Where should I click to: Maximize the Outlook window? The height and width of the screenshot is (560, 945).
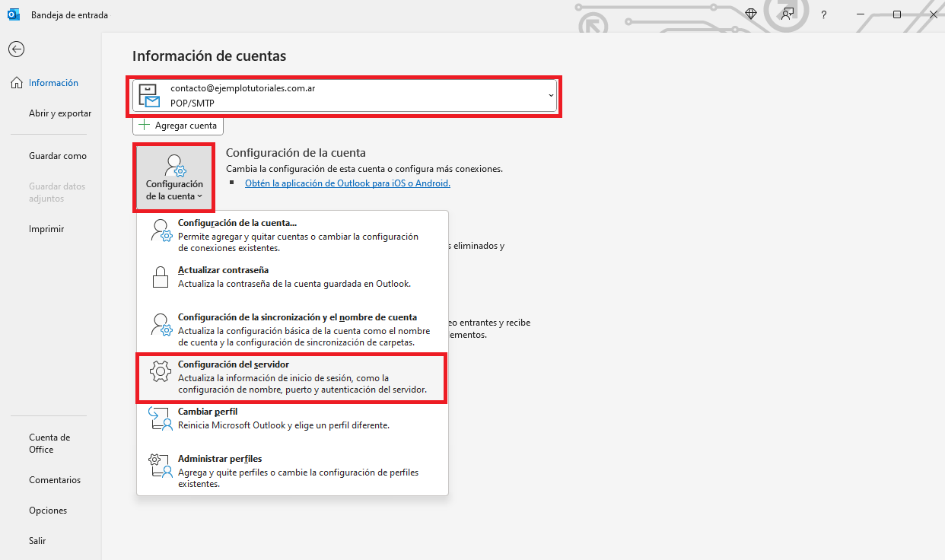click(897, 14)
